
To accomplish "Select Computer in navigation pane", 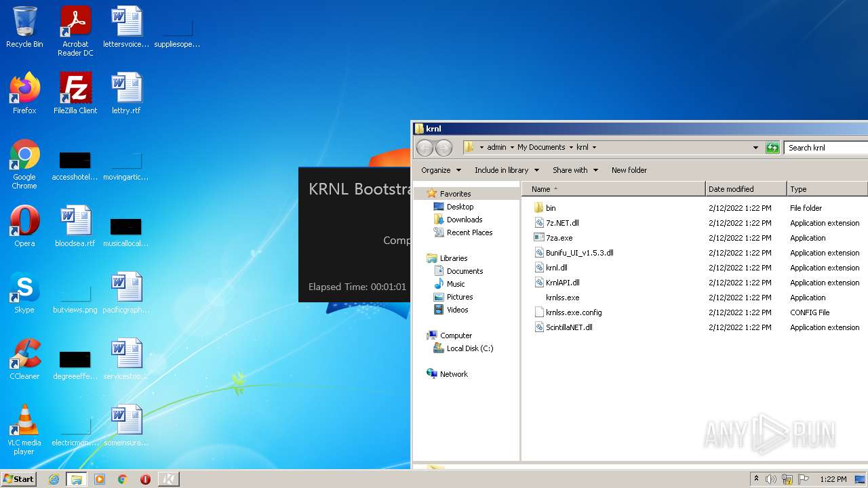I will click(456, 335).
